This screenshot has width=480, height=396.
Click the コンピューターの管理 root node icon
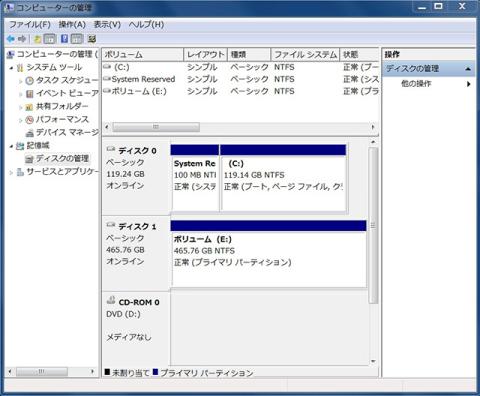point(11,54)
